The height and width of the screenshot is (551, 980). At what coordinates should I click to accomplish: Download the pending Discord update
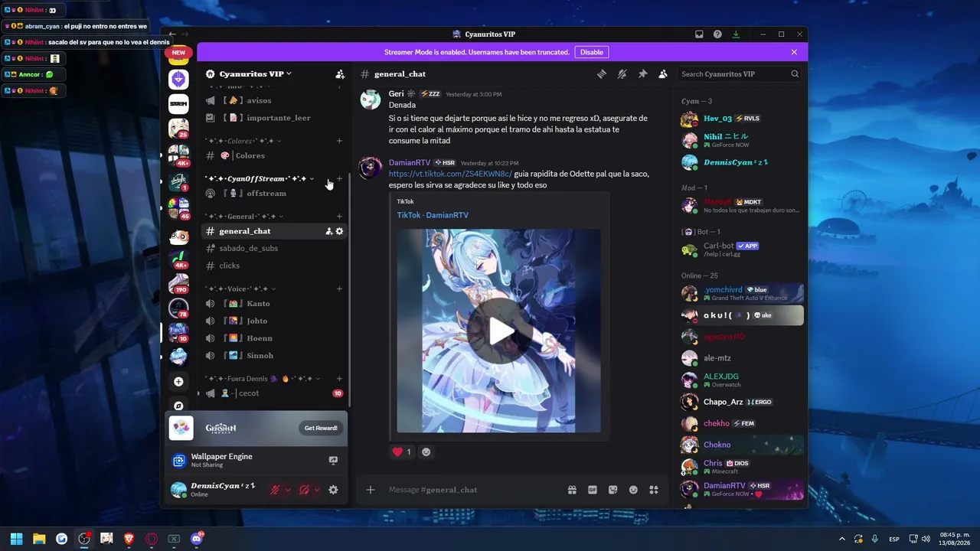point(736,34)
